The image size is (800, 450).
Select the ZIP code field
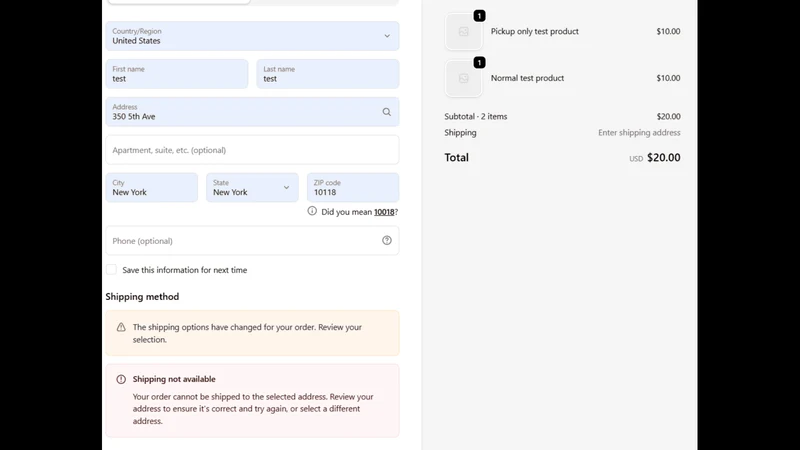coord(353,187)
